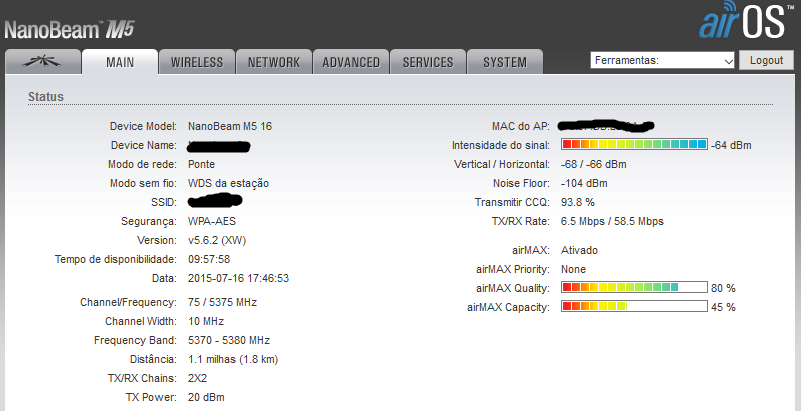The width and height of the screenshot is (801, 411).
Task: Switch to the SYSTEM tab
Action: pos(505,62)
